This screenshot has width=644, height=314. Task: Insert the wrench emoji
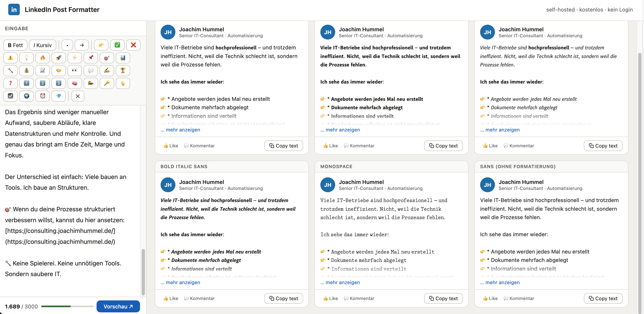[10, 71]
